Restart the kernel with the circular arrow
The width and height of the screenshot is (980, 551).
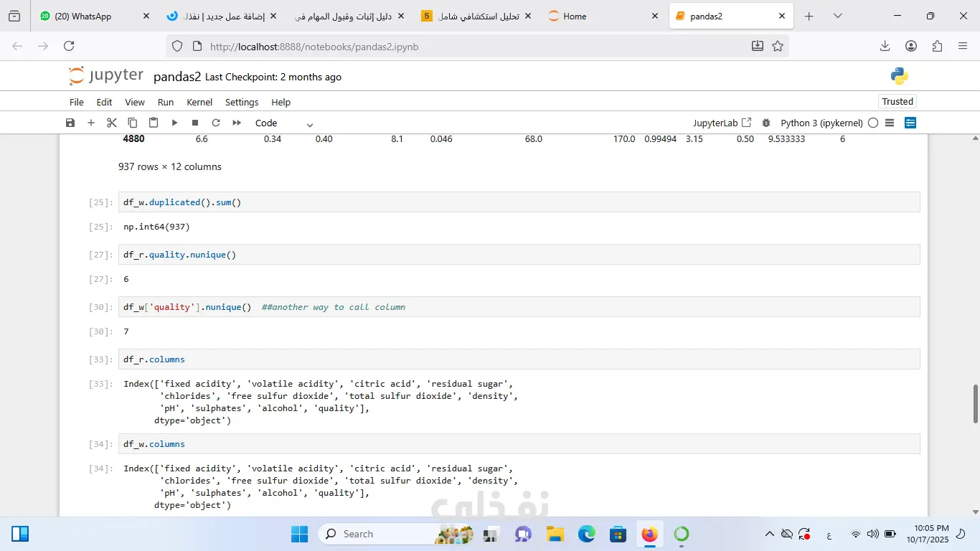215,123
